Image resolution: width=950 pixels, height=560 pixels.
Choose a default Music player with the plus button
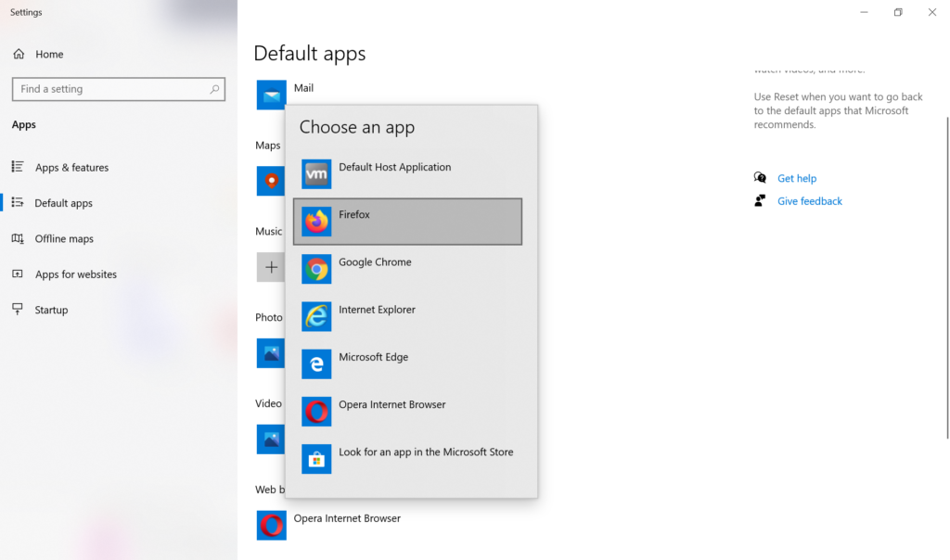[270, 267]
